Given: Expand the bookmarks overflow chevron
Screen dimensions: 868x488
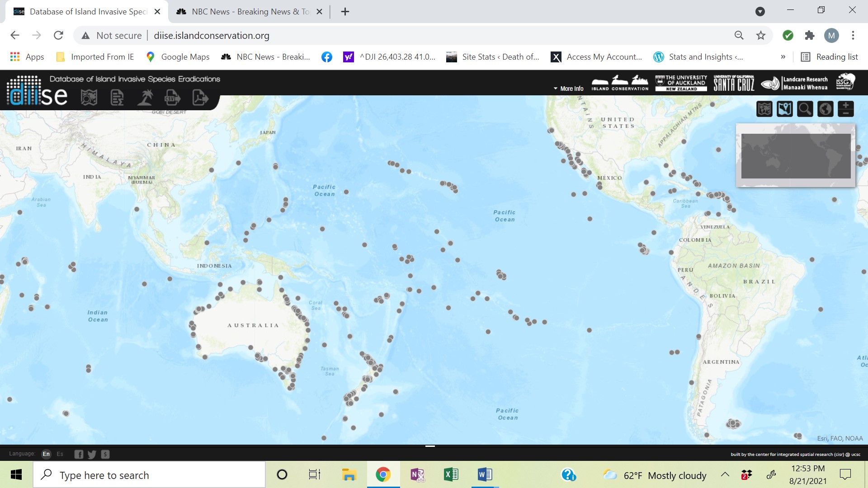Looking at the screenshot, I should tap(783, 57).
